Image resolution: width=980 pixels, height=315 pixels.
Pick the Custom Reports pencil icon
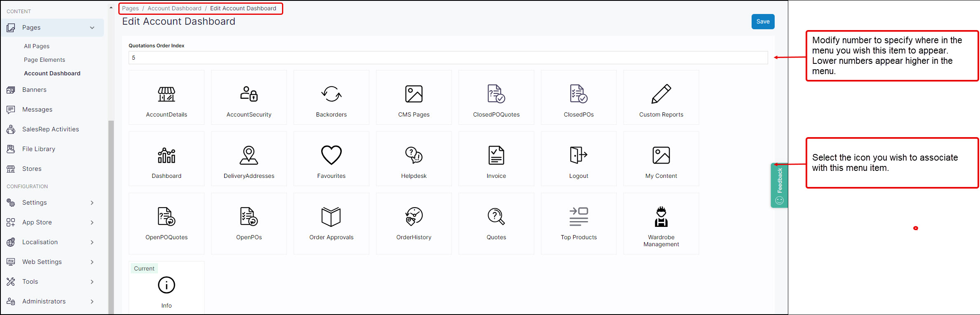(661, 94)
